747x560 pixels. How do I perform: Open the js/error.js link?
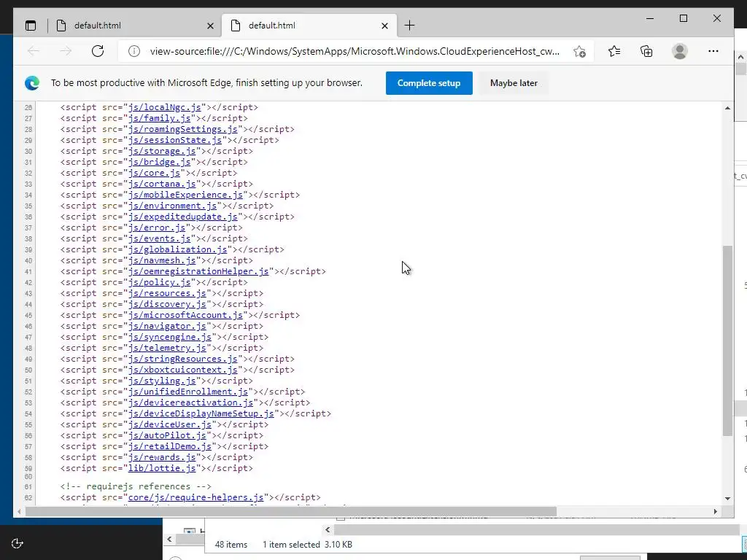[x=157, y=227]
